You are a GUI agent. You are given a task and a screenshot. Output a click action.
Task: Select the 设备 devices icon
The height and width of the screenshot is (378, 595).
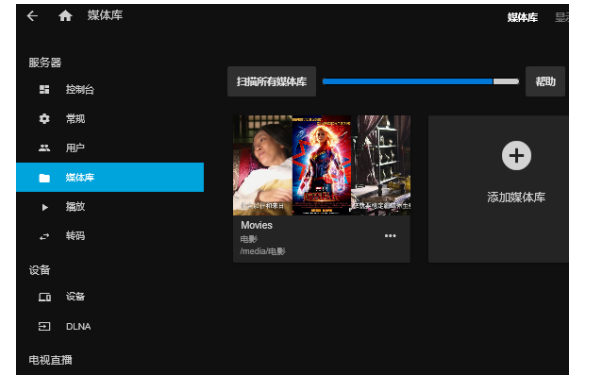(44, 297)
